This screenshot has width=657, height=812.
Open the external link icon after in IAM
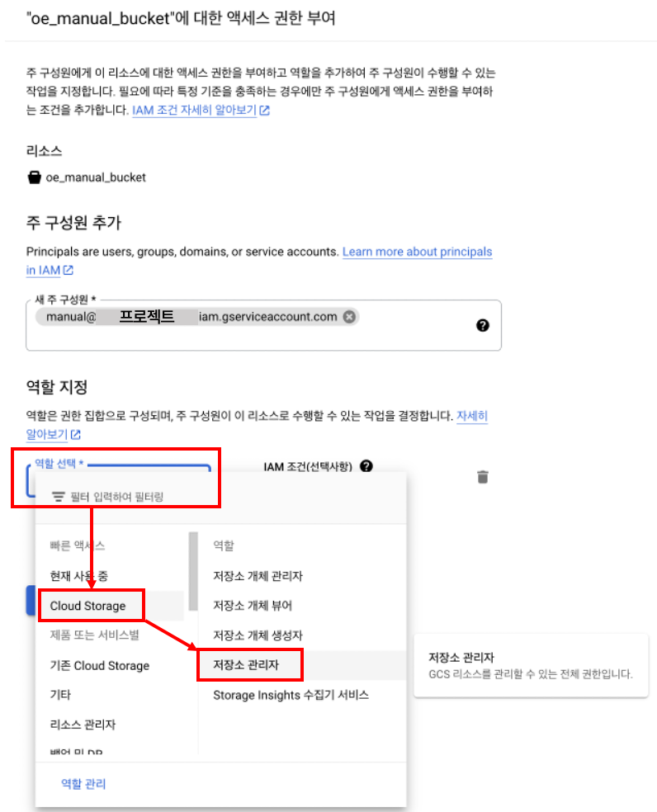(x=69, y=270)
